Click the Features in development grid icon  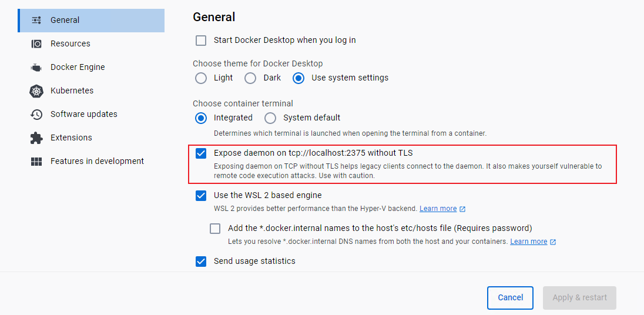pyautogui.click(x=36, y=162)
